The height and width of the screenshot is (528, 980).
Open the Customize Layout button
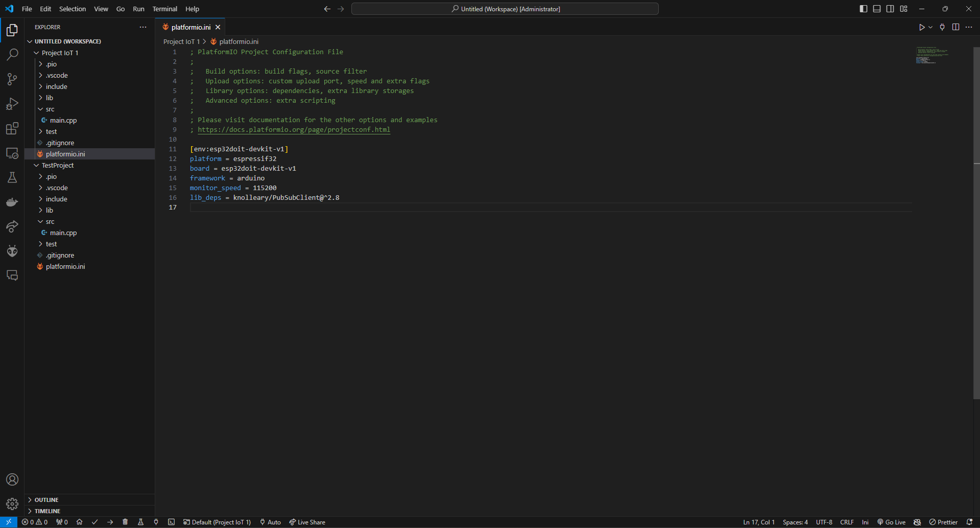(x=903, y=9)
